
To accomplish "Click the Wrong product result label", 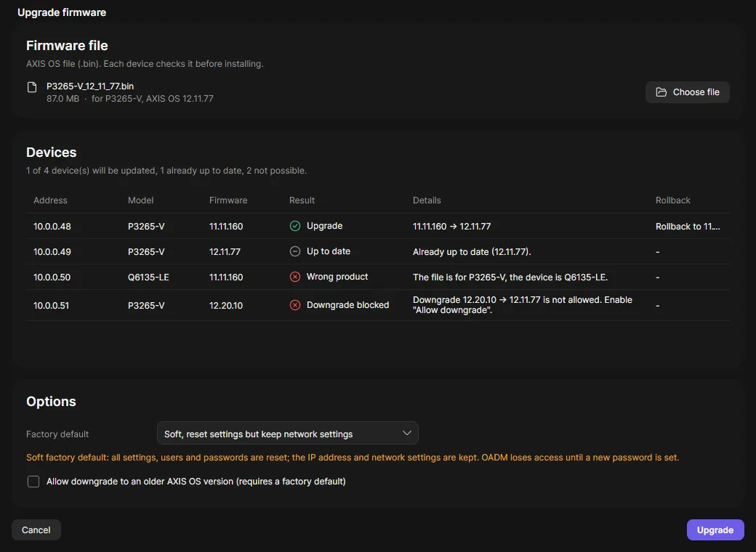I will (337, 277).
